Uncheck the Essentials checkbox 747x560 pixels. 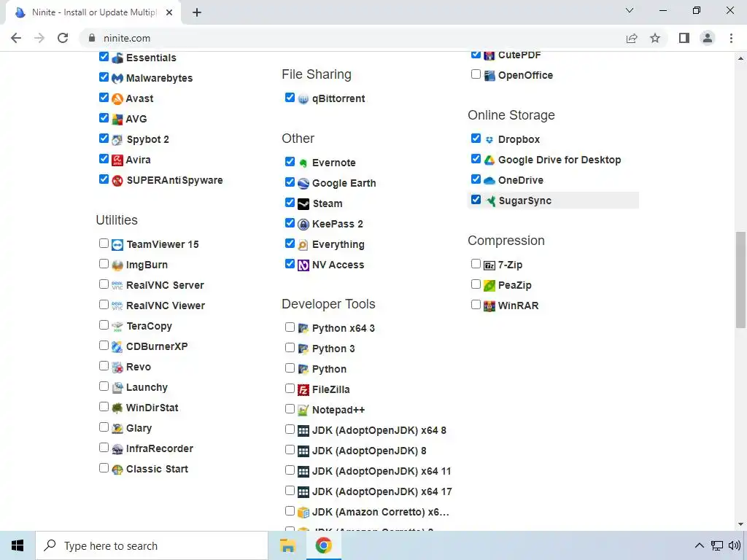[x=104, y=56]
